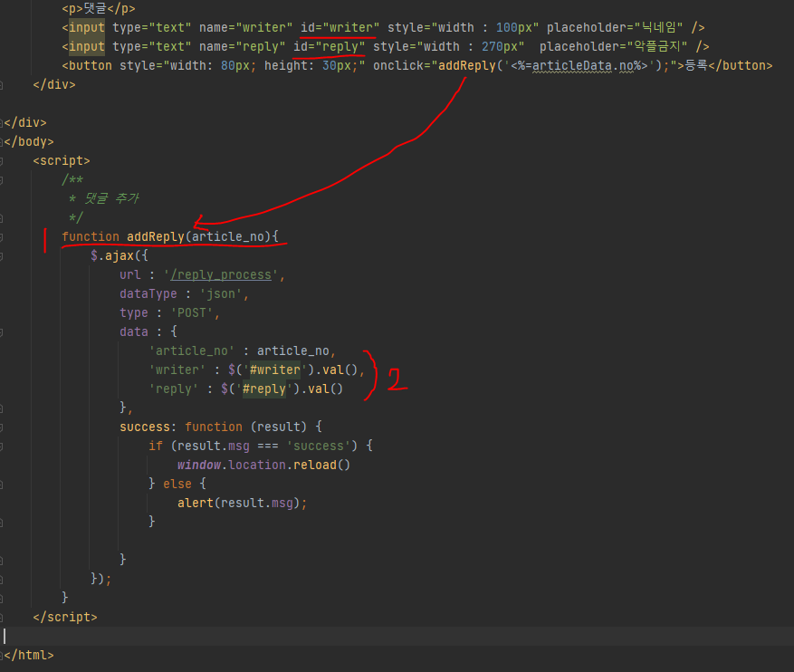The height and width of the screenshot is (672, 794).
Task: Click the quoted 'article_no' key in the data object
Action: (191, 350)
